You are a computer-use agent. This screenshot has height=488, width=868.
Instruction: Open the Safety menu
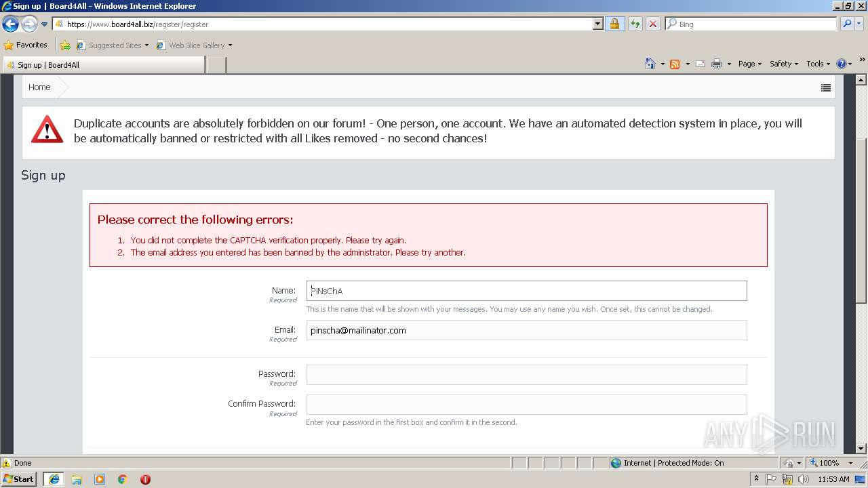pyautogui.click(x=784, y=64)
